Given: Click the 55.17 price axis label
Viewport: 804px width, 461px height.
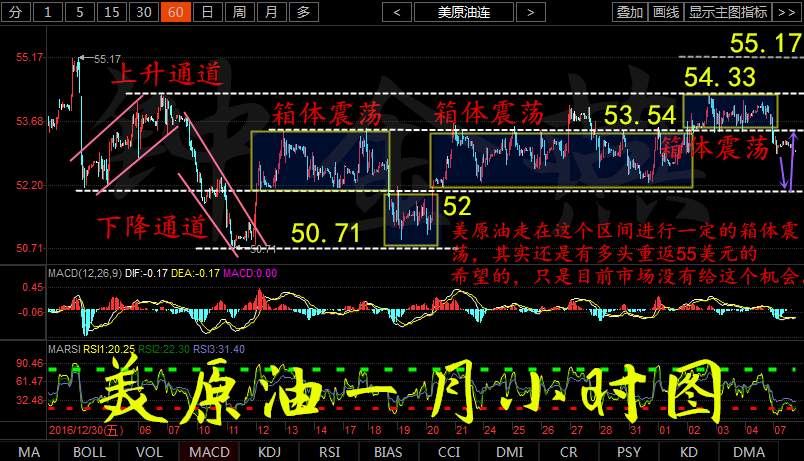Looking at the screenshot, I should (30, 57).
